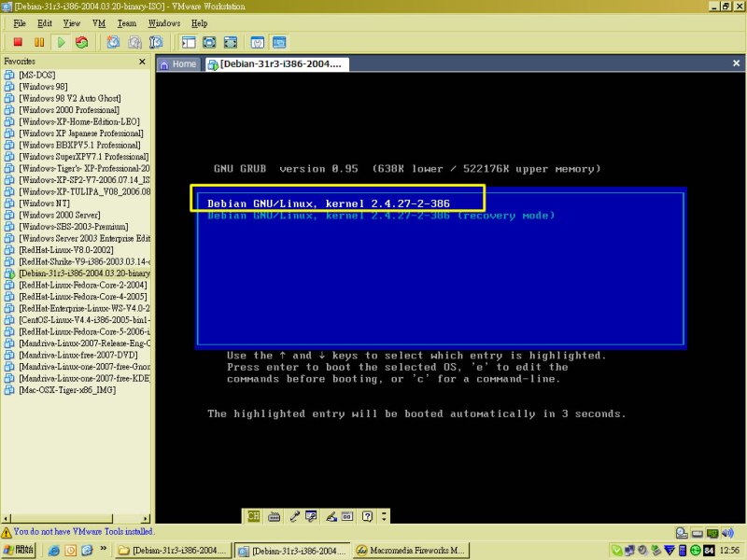
Task: Select [Windows-SBS-2003-Premium] favorite
Action: coord(74,227)
